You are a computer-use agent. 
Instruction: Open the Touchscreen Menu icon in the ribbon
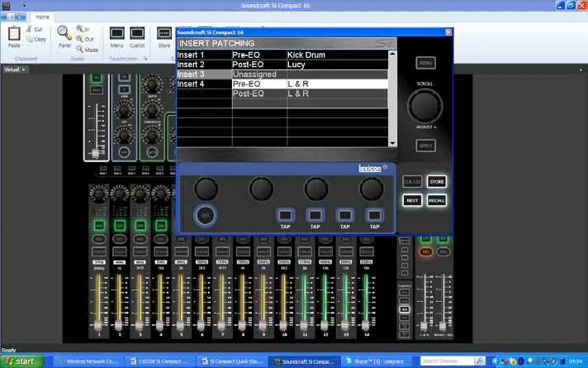pos(116,33)
